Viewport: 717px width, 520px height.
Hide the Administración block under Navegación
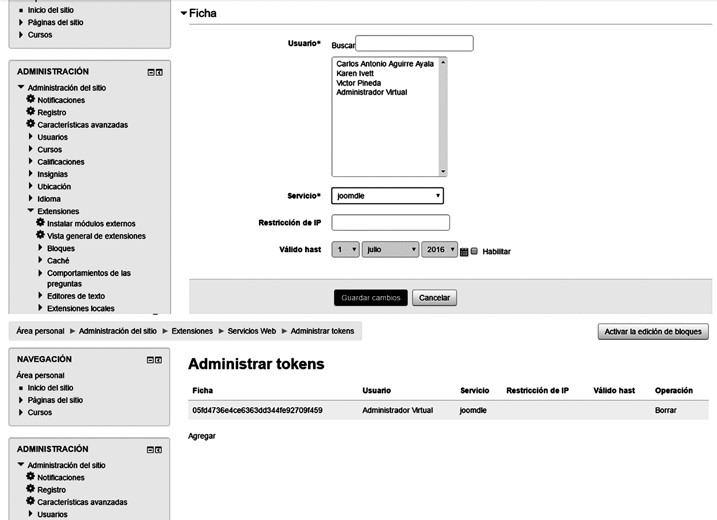150,450
